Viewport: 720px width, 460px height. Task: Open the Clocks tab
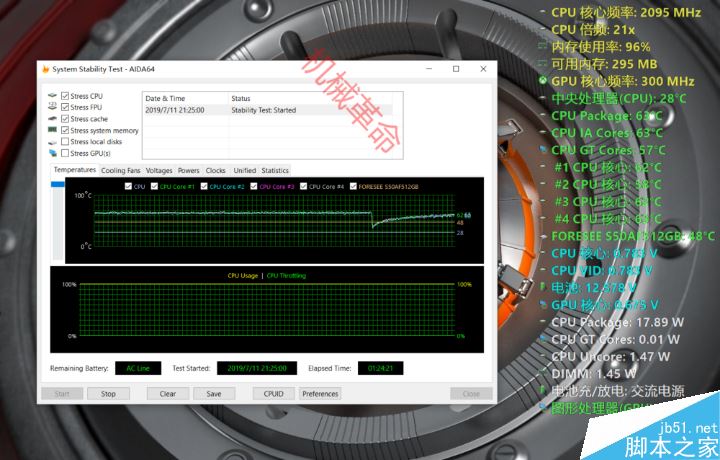[215, 170]
